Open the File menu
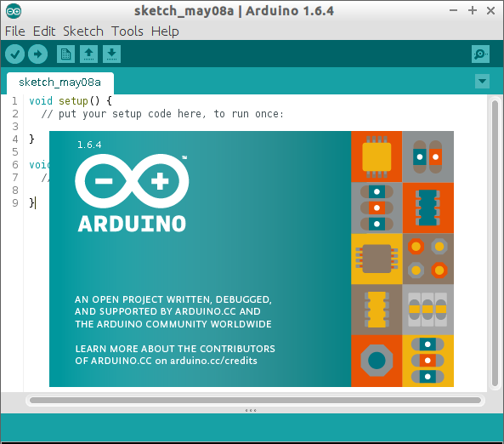 (15, 31)
